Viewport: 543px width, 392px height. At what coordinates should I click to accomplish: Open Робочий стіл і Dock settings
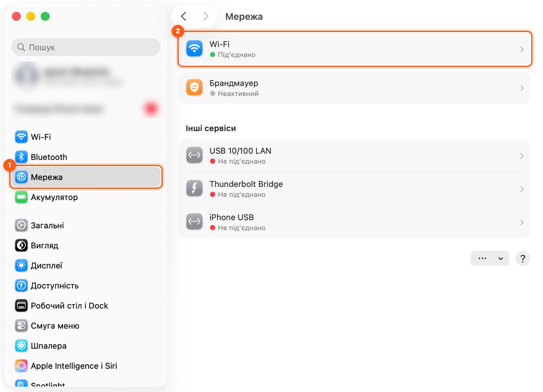(x=86, y=306)
